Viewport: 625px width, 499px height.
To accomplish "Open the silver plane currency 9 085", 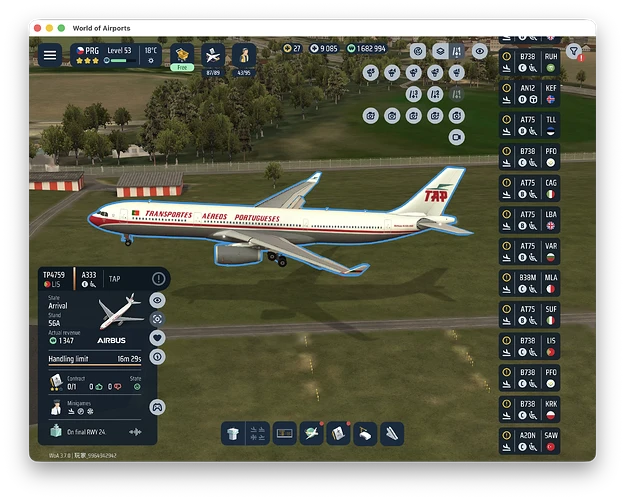I will coord(324,49).
